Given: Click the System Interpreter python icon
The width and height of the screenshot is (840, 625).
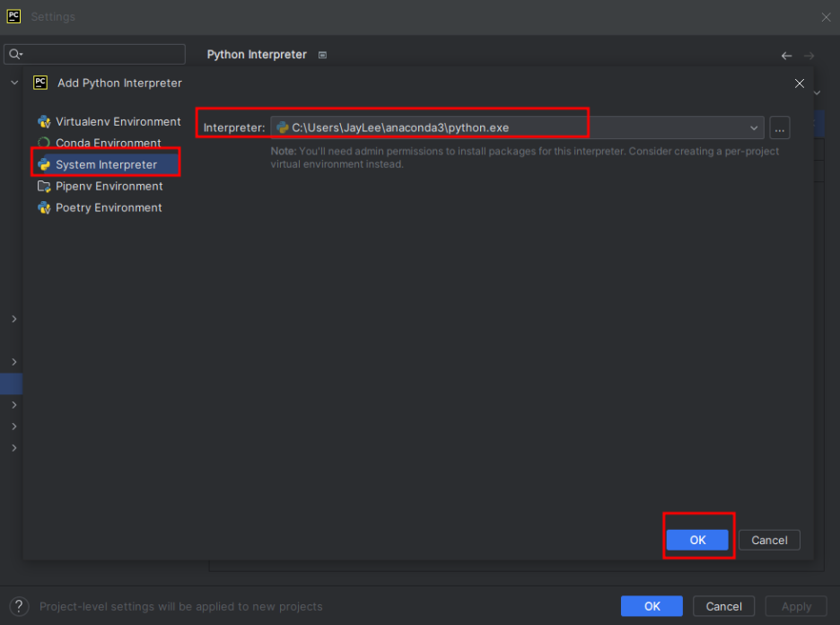Looking at the screenshot, I should click(x=44, y=164).
